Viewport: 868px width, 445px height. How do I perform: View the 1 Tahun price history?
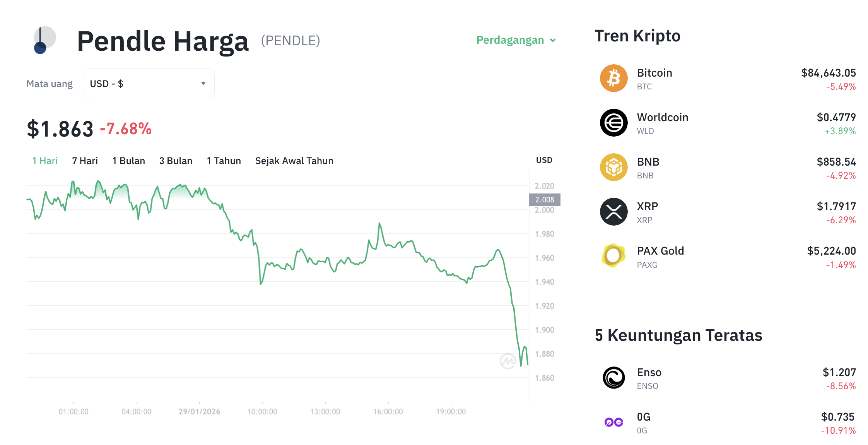224,161
